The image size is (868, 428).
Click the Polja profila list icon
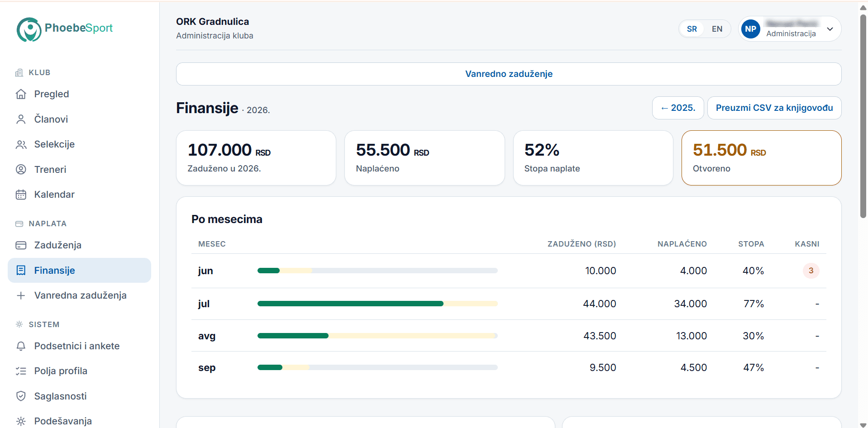(21, 371)
